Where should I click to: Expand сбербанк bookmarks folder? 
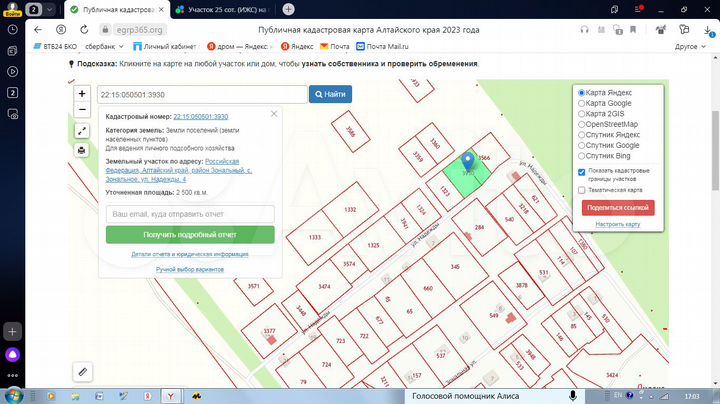(104, 46)
